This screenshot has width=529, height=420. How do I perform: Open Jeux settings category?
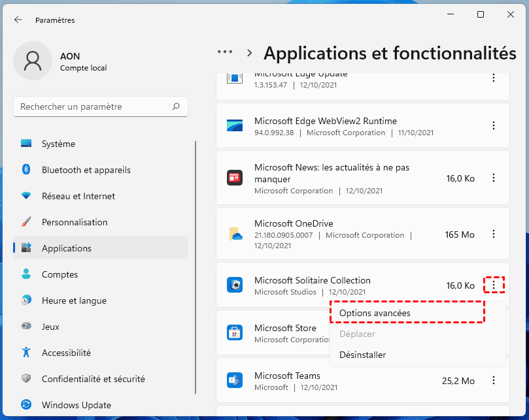pos(50,327)
